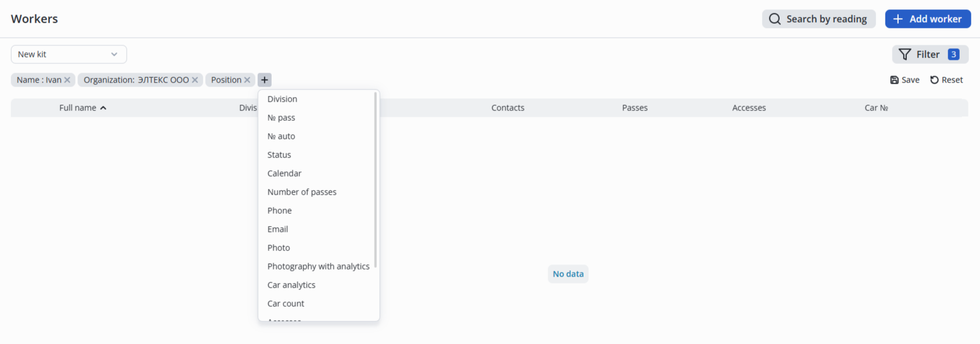
Task: Pick Number of passes filter option
Action: 302,192
